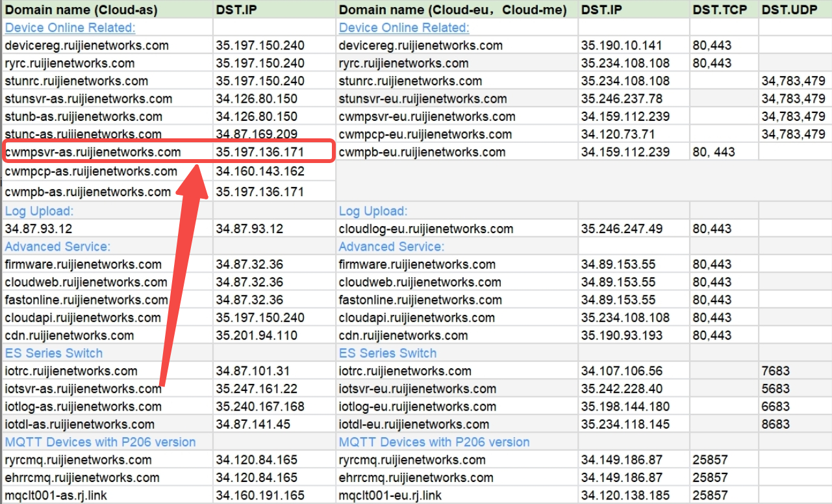Screen dimensions: 832x504
Task: Select cell iotsvr-eu.ruijienetworks.com
Action: 457,389
